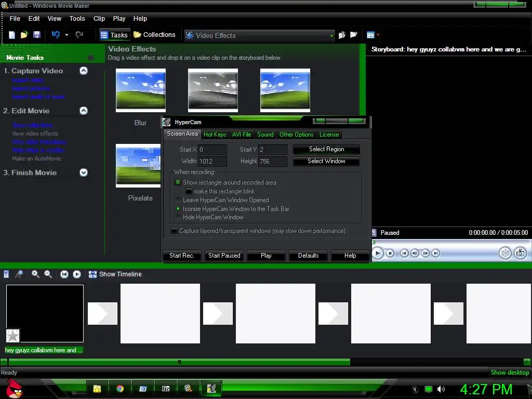Viewport: 532px width, 399px height.
Task: Check Capture layered/transparent windows option
Action: click(x=174, y=231)
